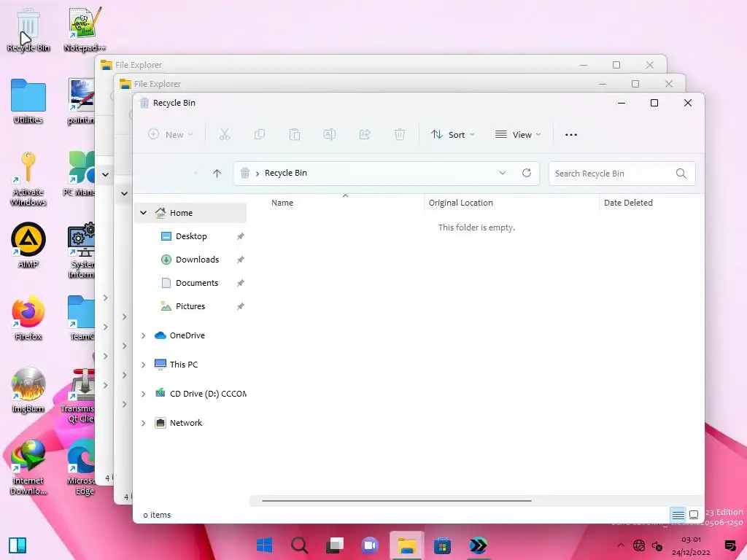Click the search magnifier icon in Recycle Bin
The image size is (747, 560).
tap(681, 174)
